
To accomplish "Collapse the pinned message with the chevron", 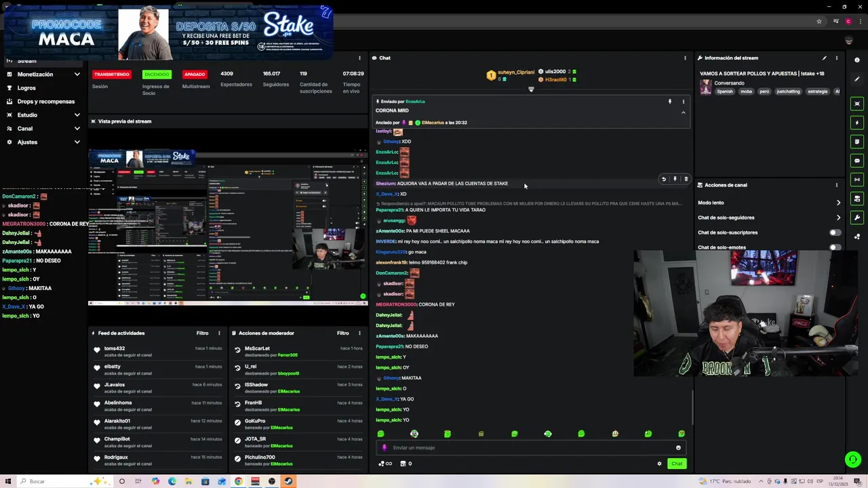I will click(683, 113).
